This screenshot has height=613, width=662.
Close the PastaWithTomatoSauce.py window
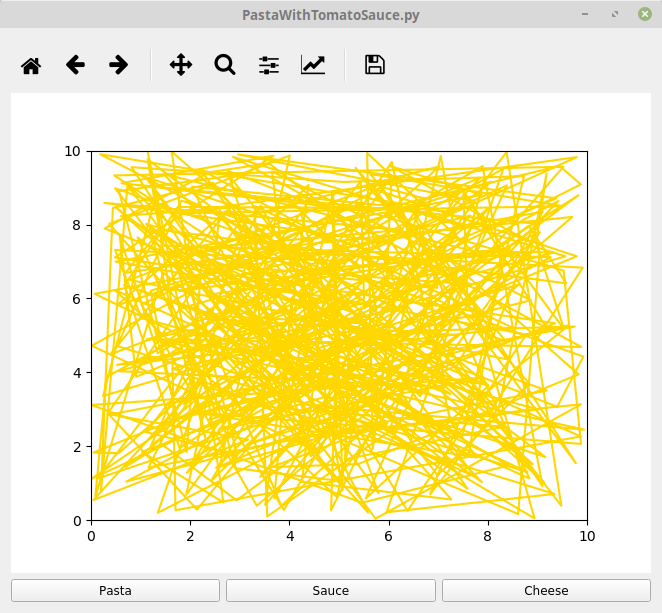[x=645, y=14]
